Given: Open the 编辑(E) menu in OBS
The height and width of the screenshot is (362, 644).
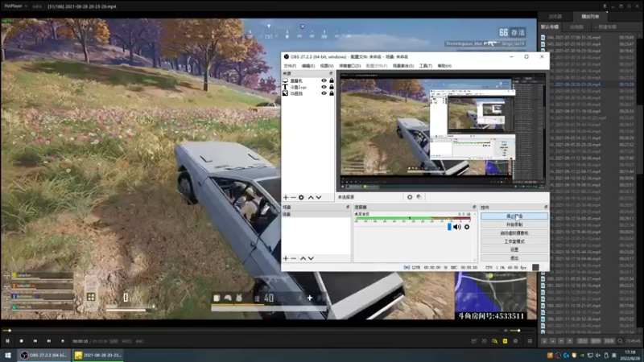Looking at the screenshot, I should click(308, 66).
